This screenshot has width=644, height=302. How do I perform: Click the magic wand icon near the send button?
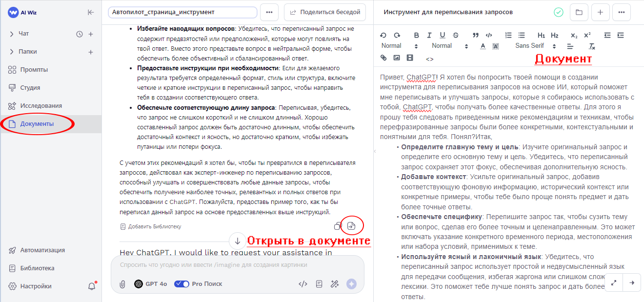(335, 283)
